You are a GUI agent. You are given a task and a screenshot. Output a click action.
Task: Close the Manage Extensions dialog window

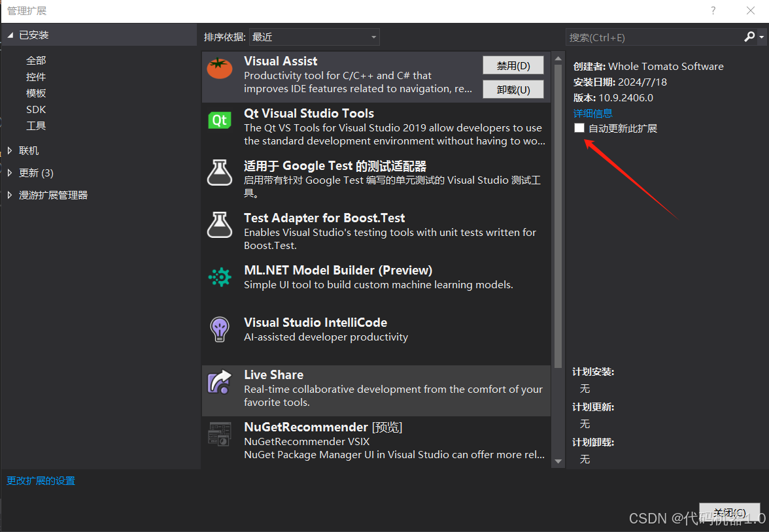pyautogui.click(x=751, y=10)
